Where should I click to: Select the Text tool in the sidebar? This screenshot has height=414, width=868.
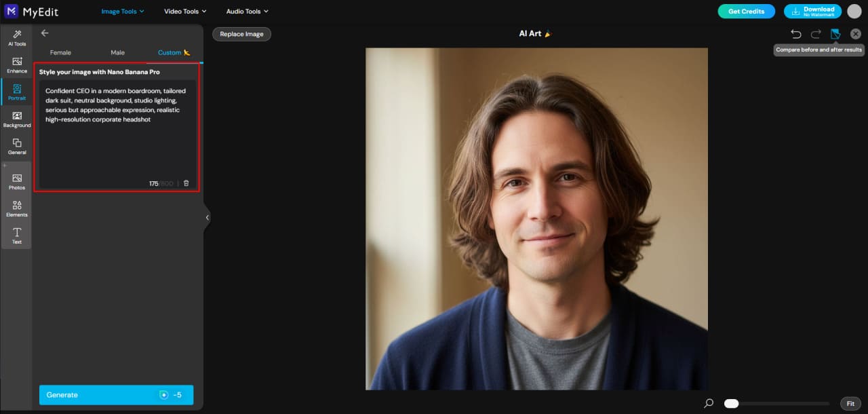coord(16,236)
